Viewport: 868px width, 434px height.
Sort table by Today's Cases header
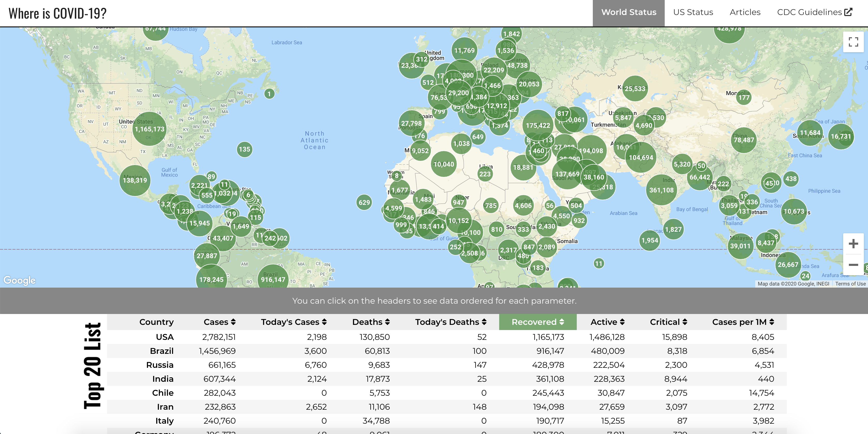click(x=294, y=322)
